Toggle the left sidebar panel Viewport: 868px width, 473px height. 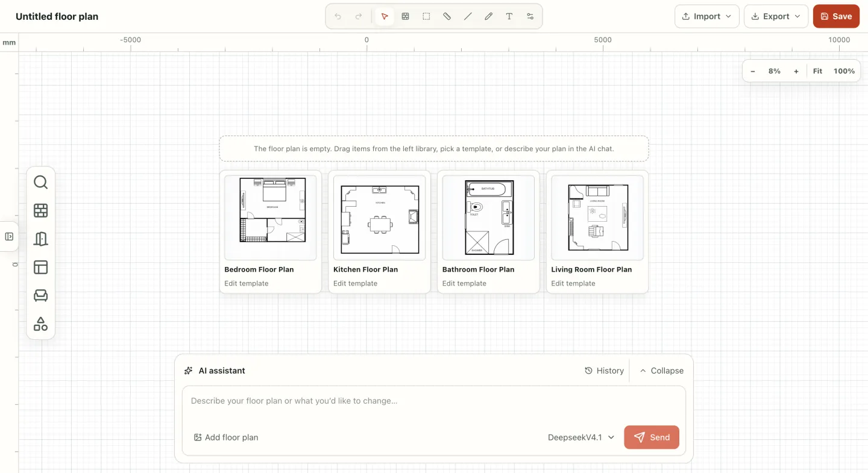(x=9, y=237)
